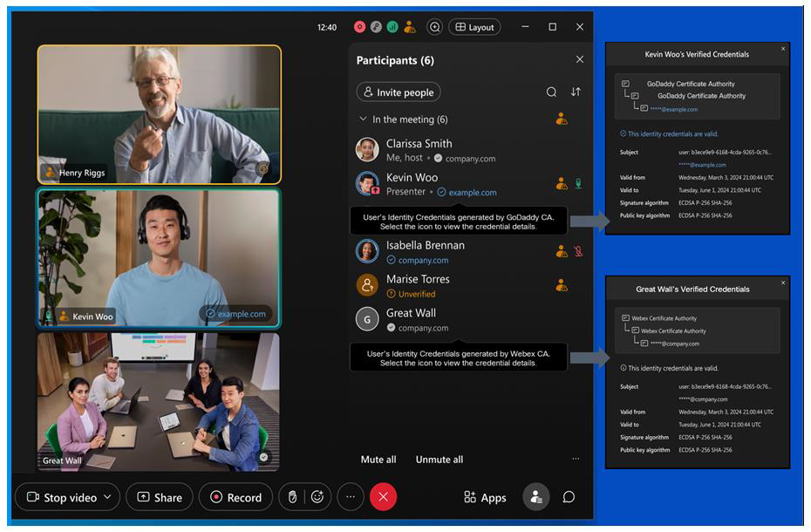
Task: Select Henry Riggs video tile
Action: pyautogui.click(x=160, y=114)
